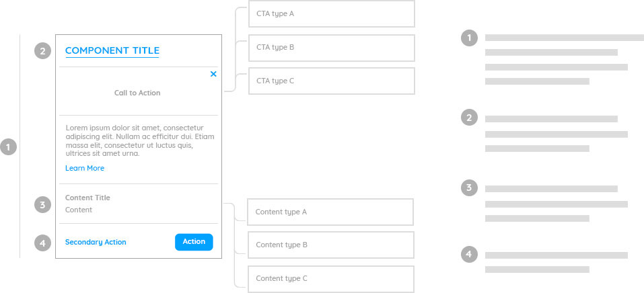Image resolution: width=644 pixels, height=293 pixels.
Task: Click annotation marker 2 next to Component Title
Action: [42, 51]
